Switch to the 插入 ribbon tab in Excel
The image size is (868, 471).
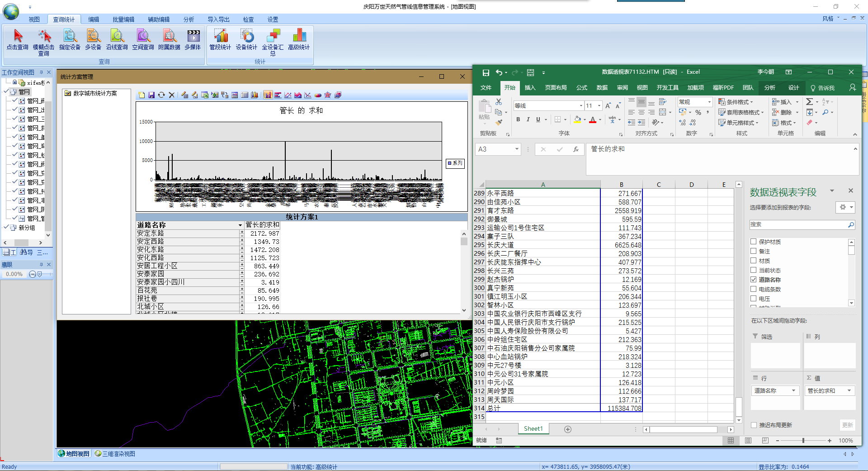pos(530,88)
